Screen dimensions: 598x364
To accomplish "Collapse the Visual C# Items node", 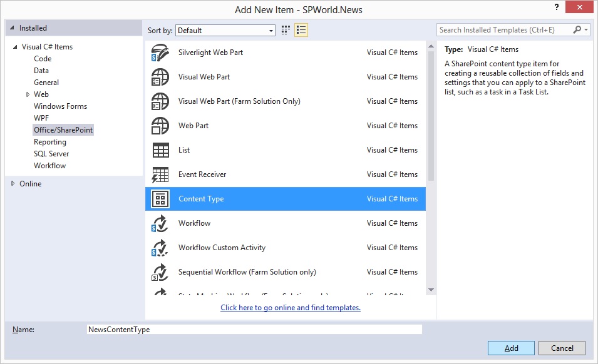I will coord(15,47).
